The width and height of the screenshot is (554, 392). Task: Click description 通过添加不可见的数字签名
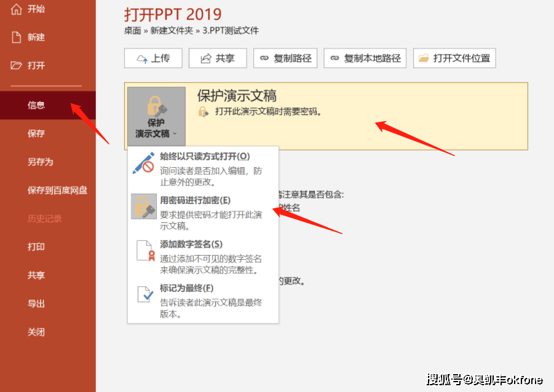pyautogui.click(x=210, y=265)
